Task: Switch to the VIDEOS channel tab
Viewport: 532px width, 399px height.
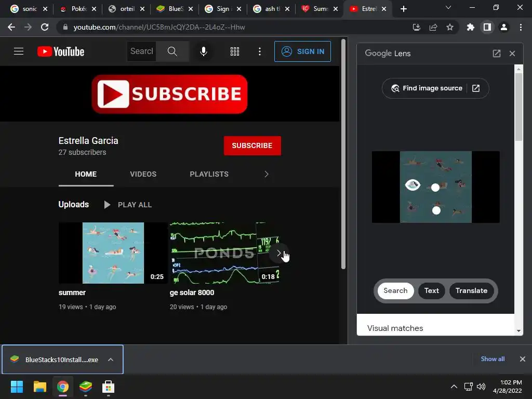Action: (143, 174)
